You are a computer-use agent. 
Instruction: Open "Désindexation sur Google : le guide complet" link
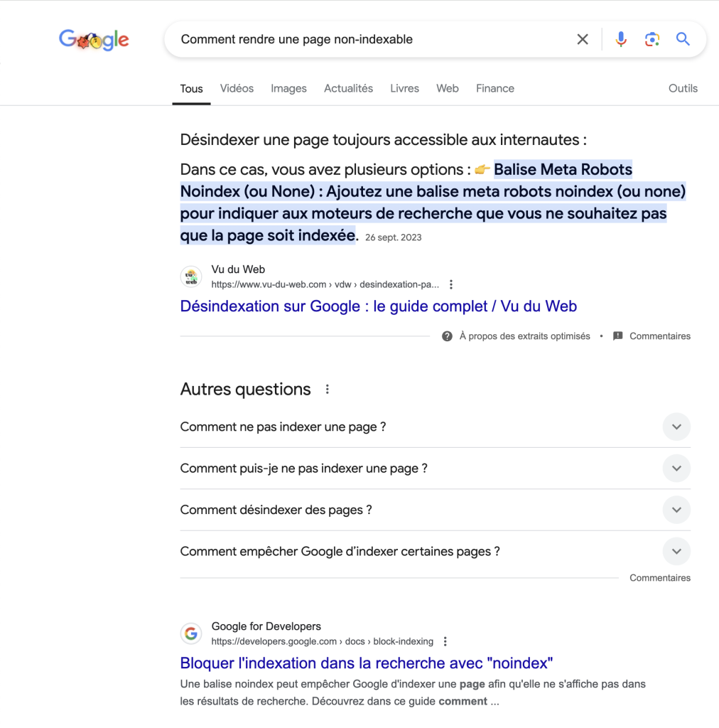[x=379, y=306]
